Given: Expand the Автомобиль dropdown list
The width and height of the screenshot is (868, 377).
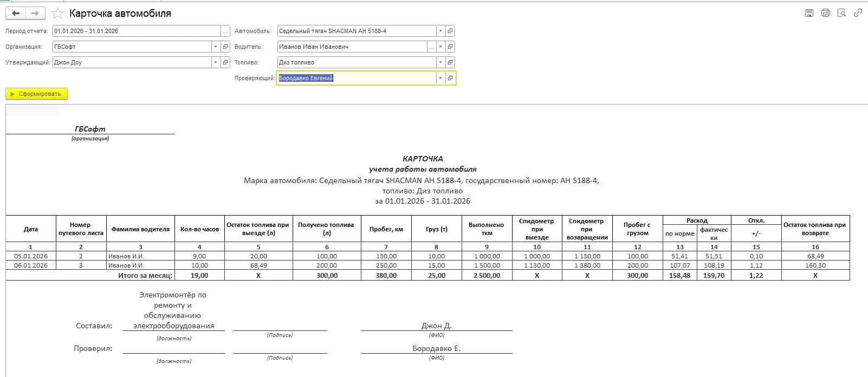Looking at the screenshot, I should coord(441,31).
